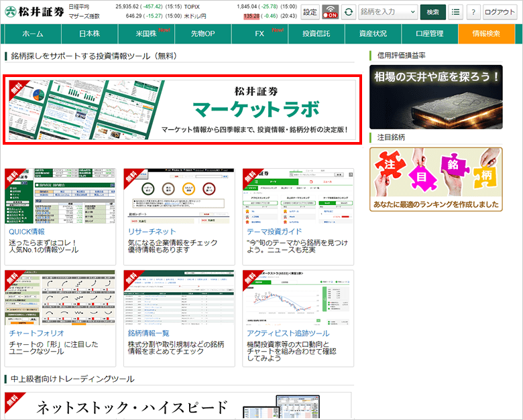Open the 日本株 tab
Image resolution: width=523 pixels, height=420 pixels.
point(89,33)
